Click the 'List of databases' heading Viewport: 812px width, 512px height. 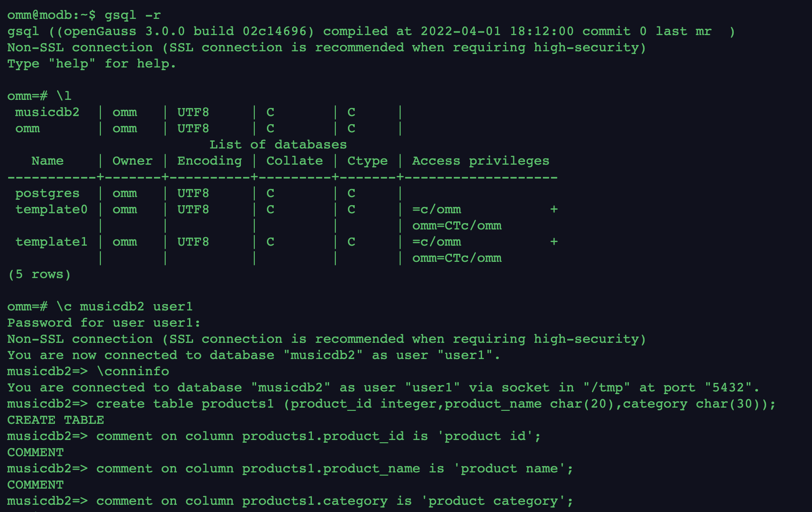278,145
